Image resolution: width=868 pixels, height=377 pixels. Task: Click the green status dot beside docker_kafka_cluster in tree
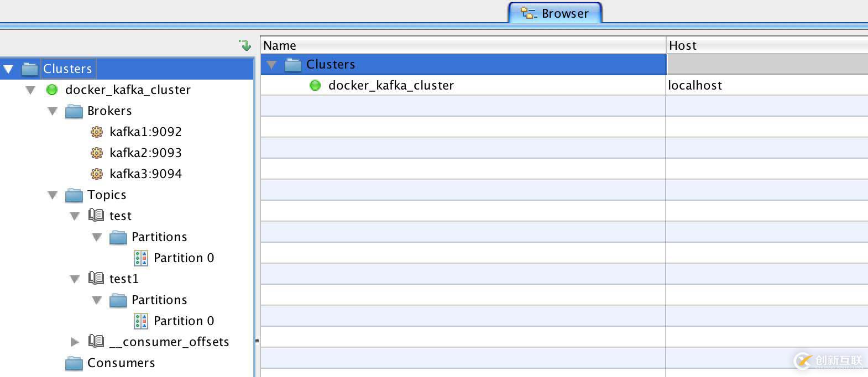point(52,90)
